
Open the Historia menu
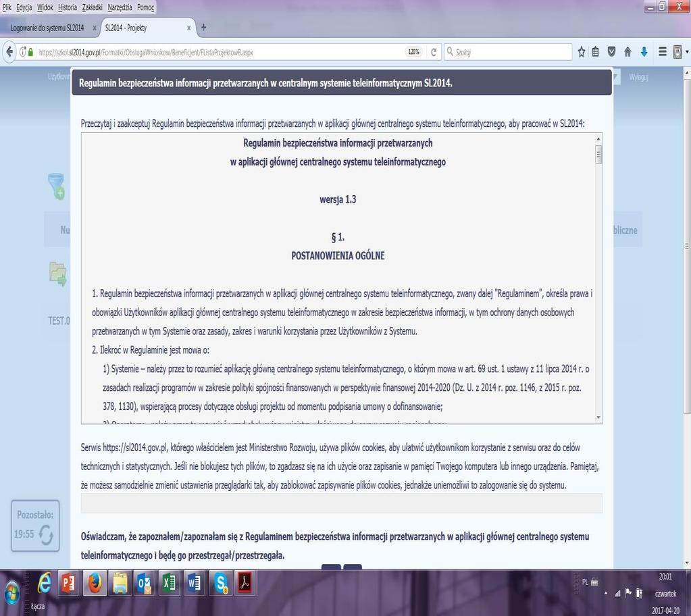(x=68, y=7)
